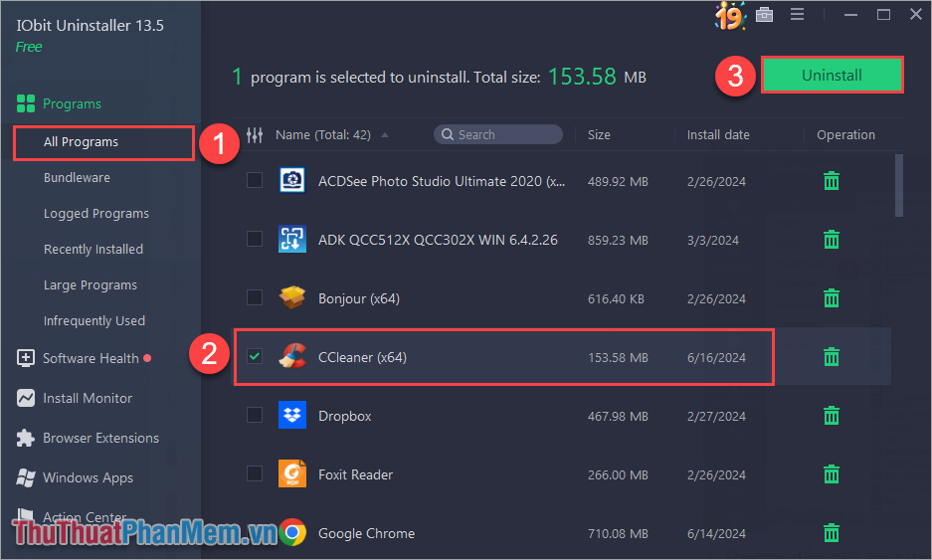Click the 489.92 MB size value

(618, 181)
